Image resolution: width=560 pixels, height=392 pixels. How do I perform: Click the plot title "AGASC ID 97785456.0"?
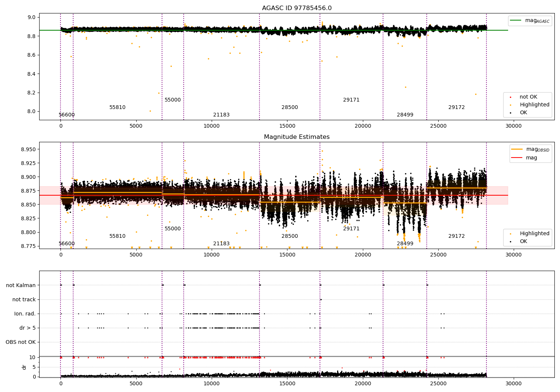coord(297,8)
